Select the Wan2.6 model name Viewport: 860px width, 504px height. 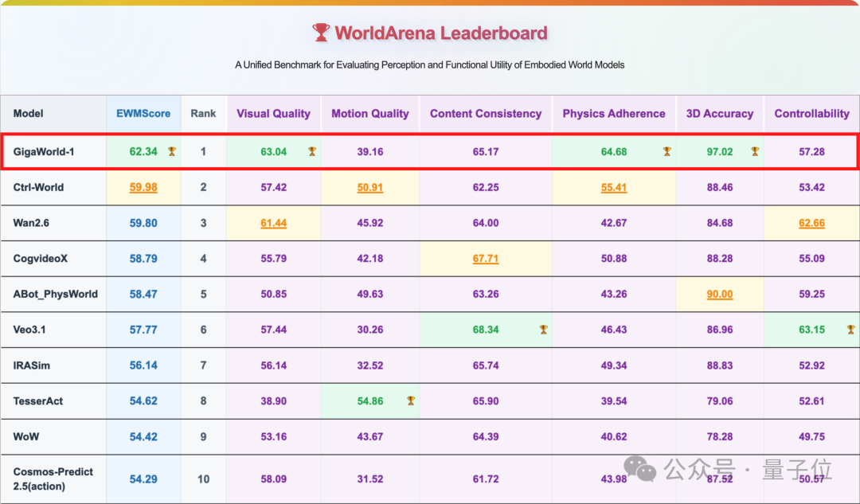coord(31,223)
